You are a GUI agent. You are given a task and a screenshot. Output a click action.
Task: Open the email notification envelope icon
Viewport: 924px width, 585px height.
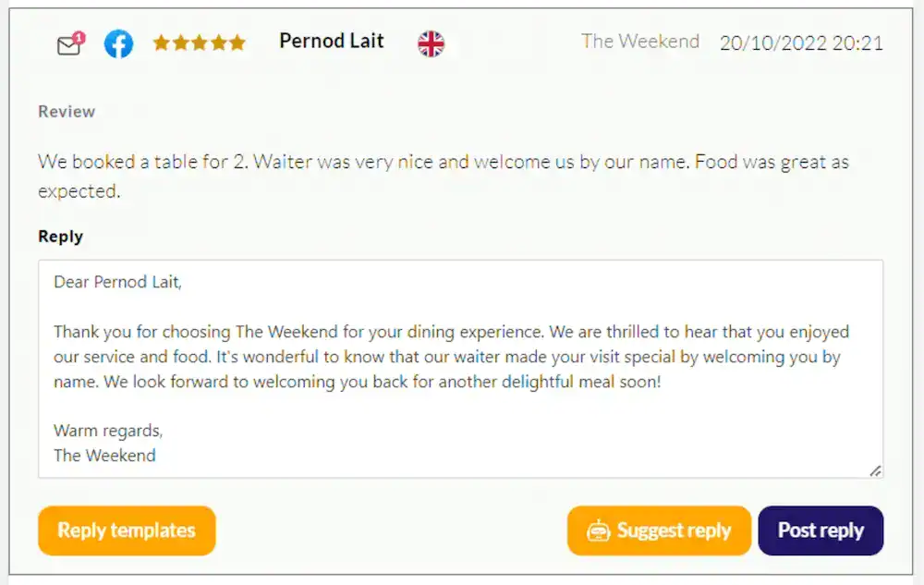(x=69, y=43)
